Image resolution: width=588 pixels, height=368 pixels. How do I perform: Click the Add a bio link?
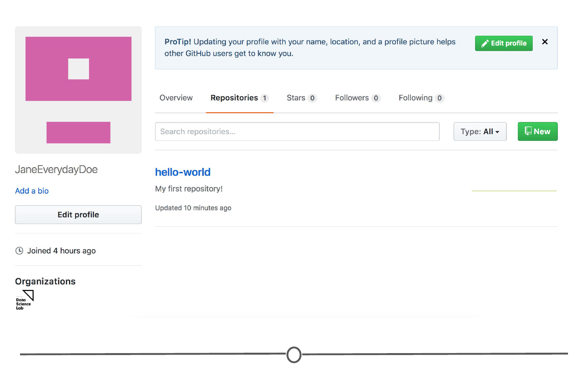pos(32,191)
